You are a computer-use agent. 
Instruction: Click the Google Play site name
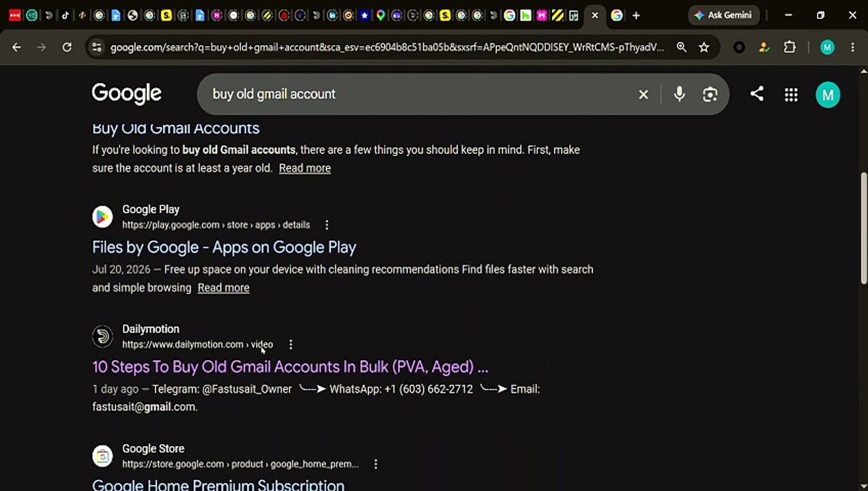click(x=151, y=209)
